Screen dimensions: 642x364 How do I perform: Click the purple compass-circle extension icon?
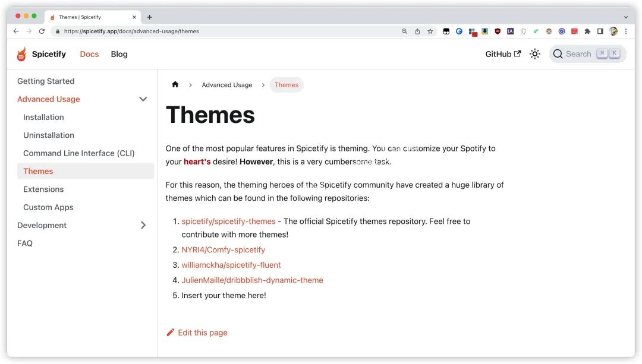(562, 31)
